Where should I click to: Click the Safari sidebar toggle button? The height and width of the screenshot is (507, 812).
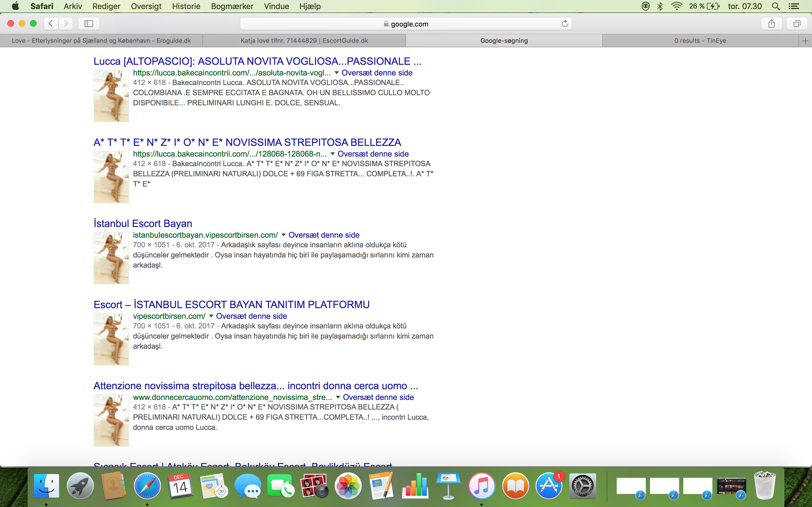(89, 23)
